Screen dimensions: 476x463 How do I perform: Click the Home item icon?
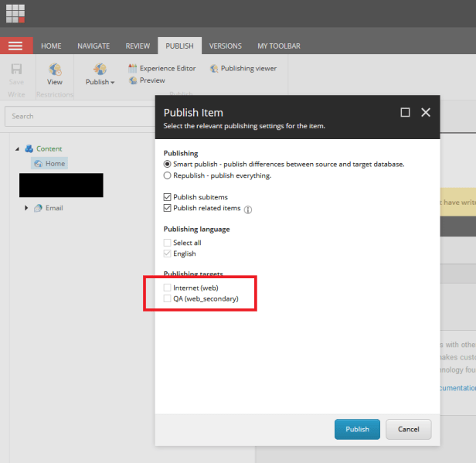39,164
